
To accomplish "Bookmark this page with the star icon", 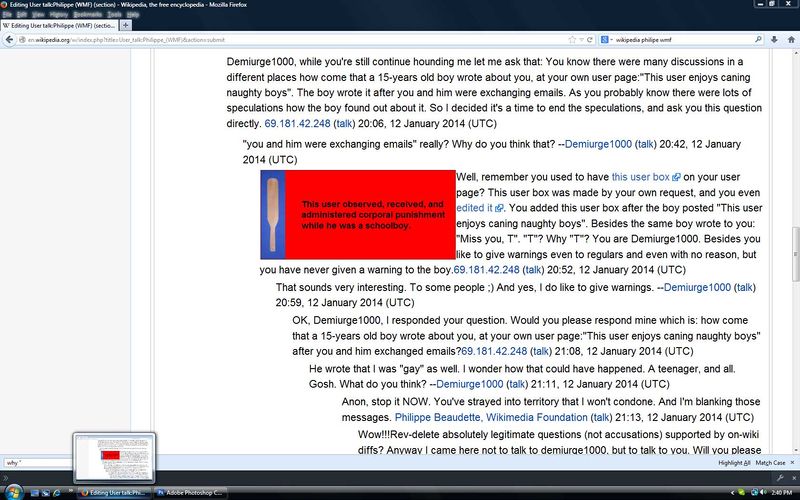I will pyautogui.click(x=572, y=40).
